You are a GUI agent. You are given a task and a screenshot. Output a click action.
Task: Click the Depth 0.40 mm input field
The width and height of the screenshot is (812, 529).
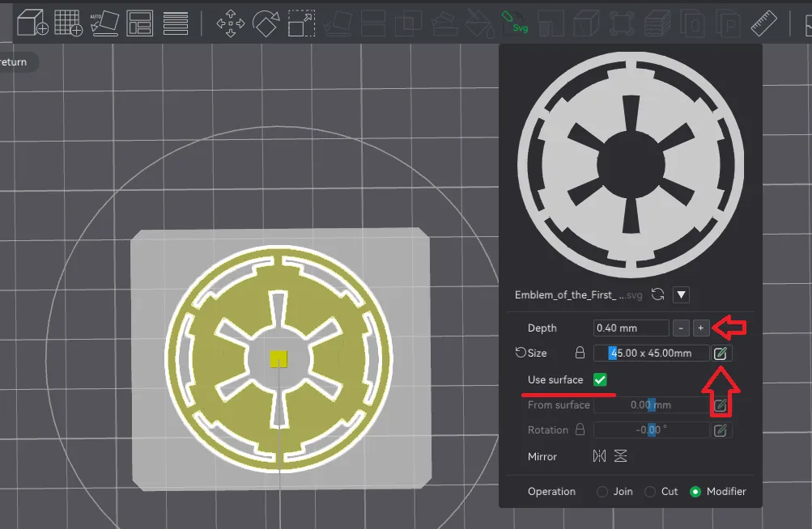[x=631, y=328]
